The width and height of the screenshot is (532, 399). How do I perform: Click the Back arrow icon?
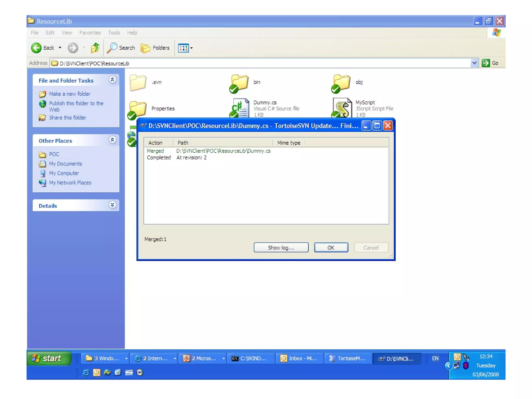pos(36,48)
